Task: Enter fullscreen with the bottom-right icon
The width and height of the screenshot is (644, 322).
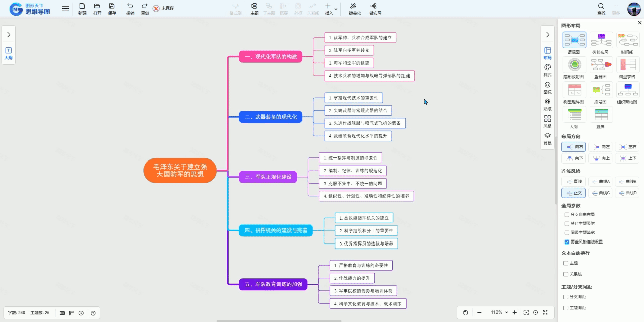Action: click(x=545, y=312)
